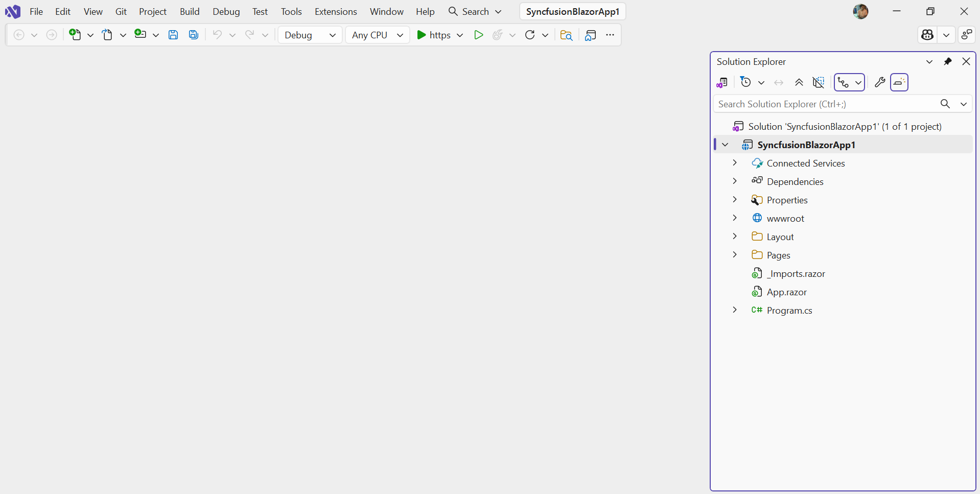Toggle Show All Files in Solution Explorer
Screen dimensions: 980x494
click(x=819, y=82)
